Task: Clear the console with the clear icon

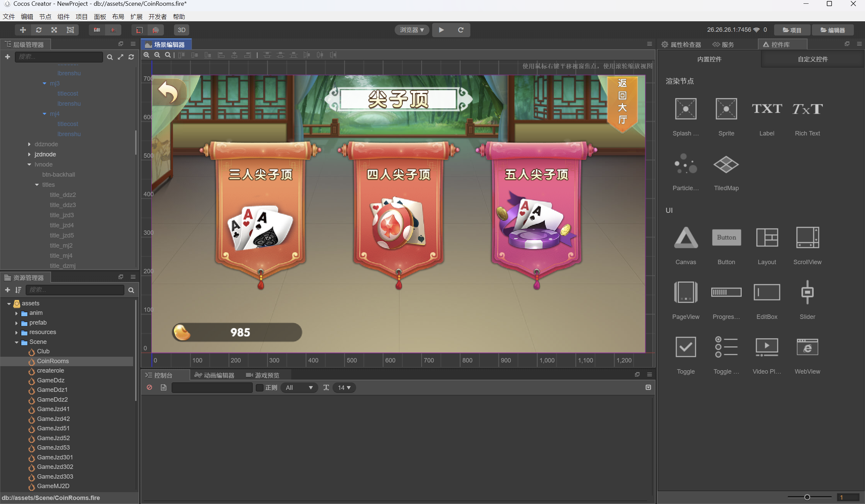Action: pos(149,387)
